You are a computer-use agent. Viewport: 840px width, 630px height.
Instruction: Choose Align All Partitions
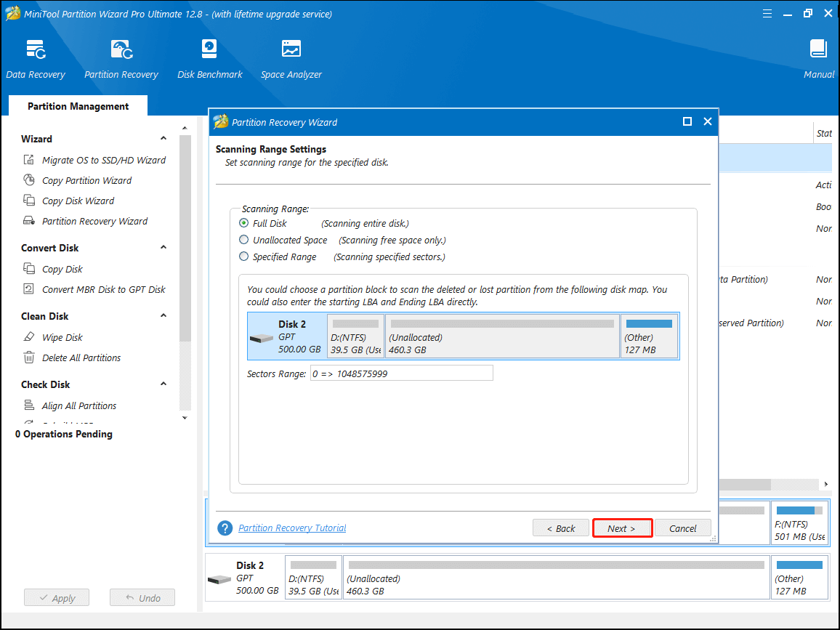[79, 405]
